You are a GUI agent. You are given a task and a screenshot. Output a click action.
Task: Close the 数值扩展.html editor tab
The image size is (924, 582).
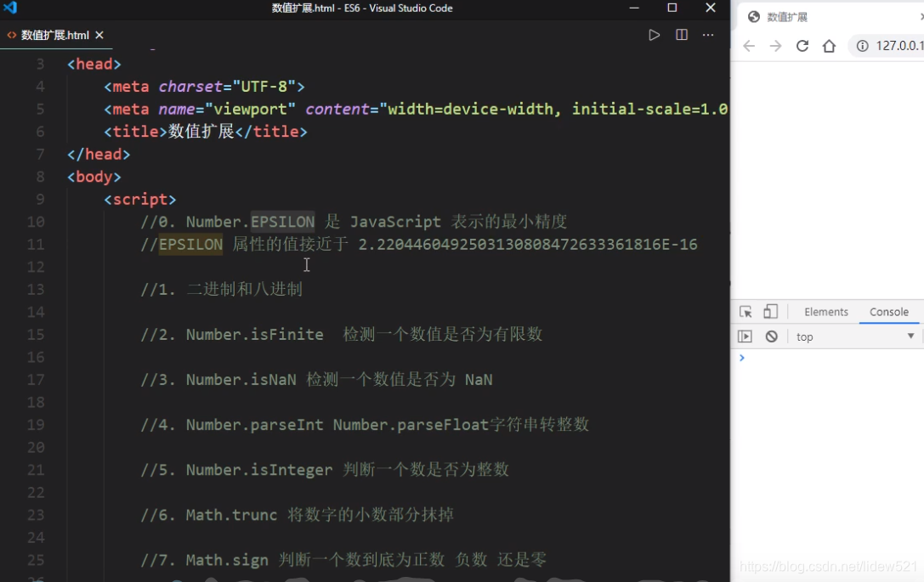point(99,35)
